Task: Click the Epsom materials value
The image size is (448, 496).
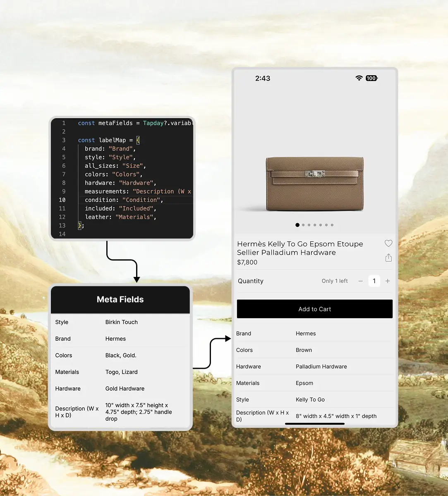Action: pos(304,383)
